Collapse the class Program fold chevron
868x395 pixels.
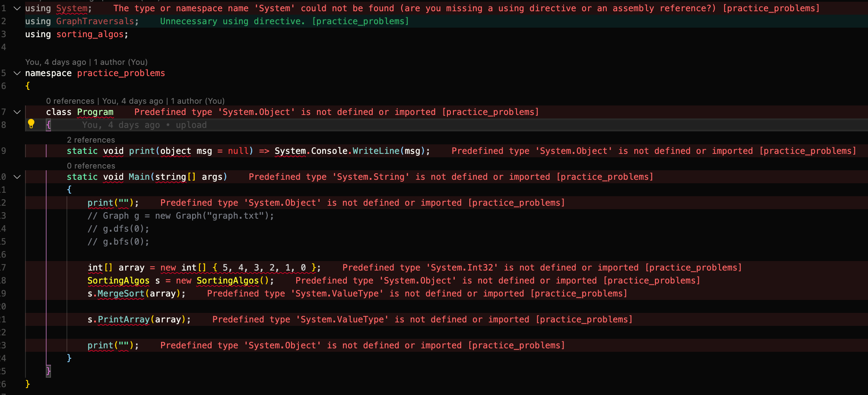17,112
